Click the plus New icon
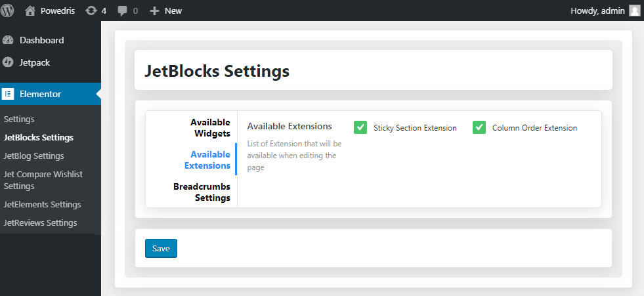Viewport: 644px width, 296px height. coord(154,11)
